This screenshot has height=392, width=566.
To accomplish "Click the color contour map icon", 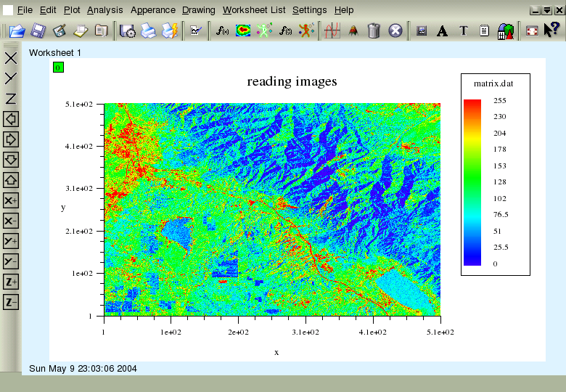I will (244, 31).
